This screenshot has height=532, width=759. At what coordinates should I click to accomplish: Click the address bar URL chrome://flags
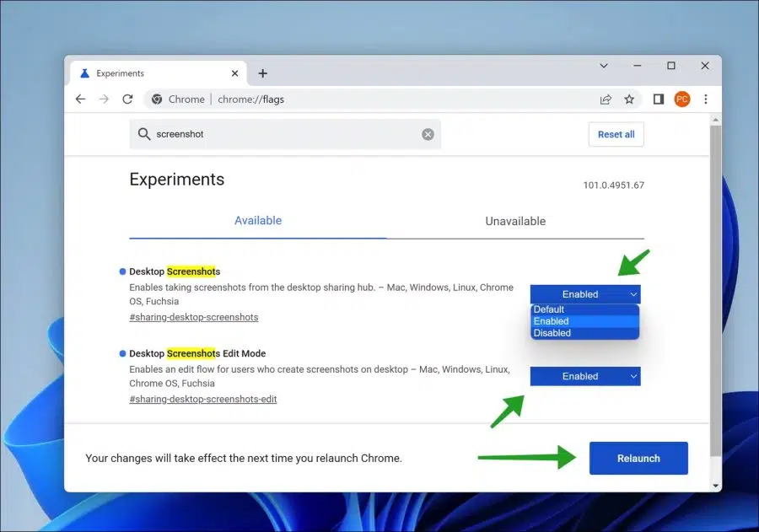click(x=250, y=99)
